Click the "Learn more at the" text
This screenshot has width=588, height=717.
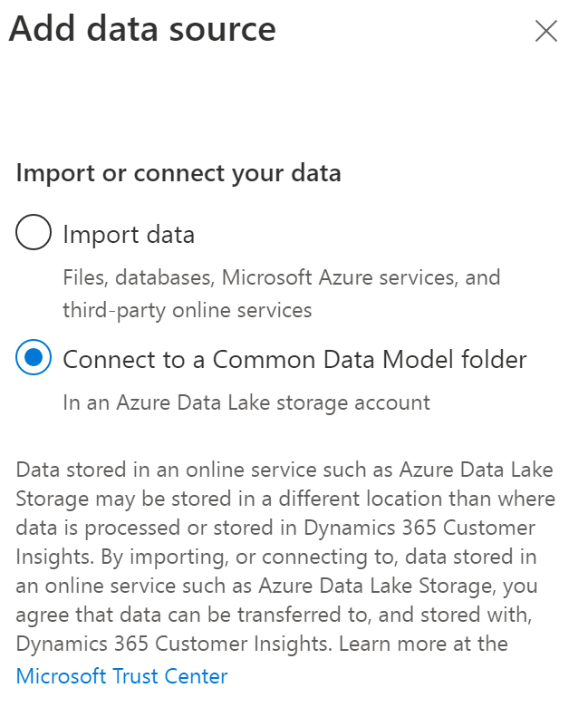click(x=432, y=644)
